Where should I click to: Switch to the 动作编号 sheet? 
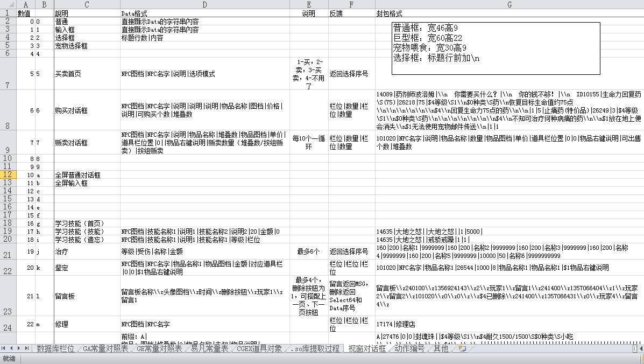[x=409, y=348]
